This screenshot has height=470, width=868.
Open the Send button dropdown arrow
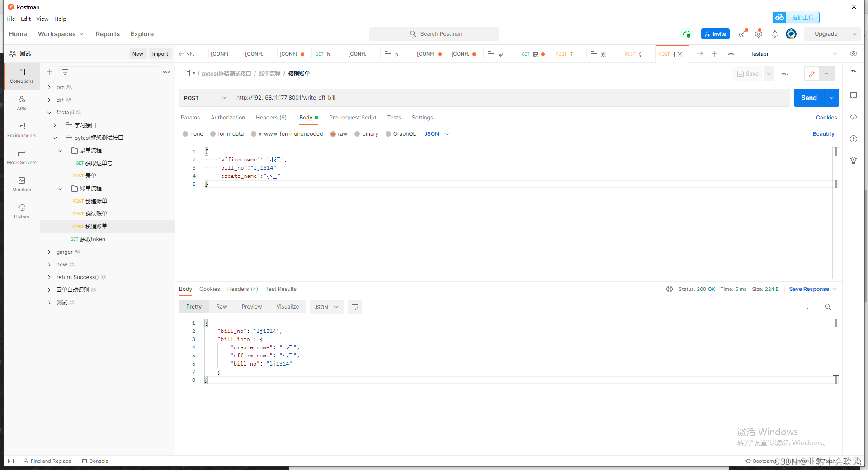[832, 98]
